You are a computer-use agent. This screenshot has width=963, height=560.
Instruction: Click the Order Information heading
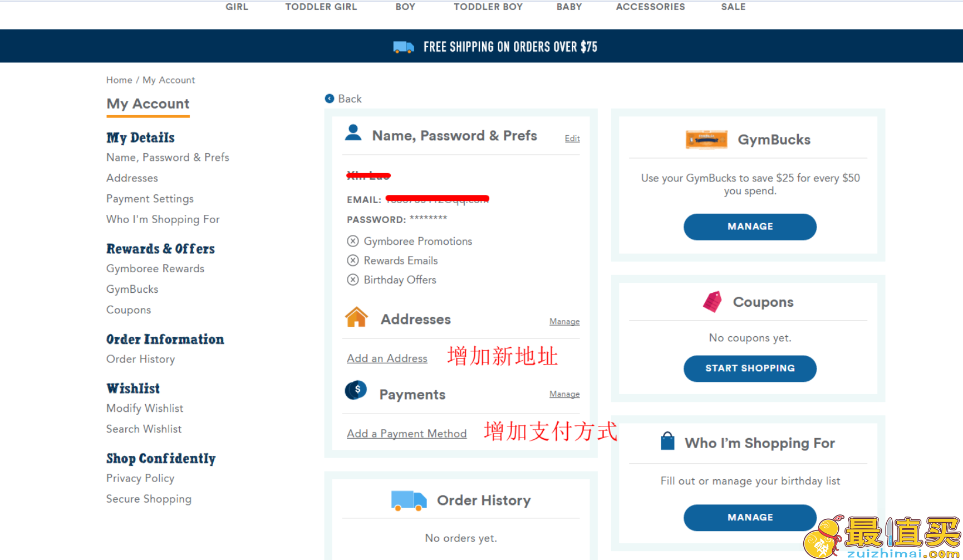[x=165, y=339]
